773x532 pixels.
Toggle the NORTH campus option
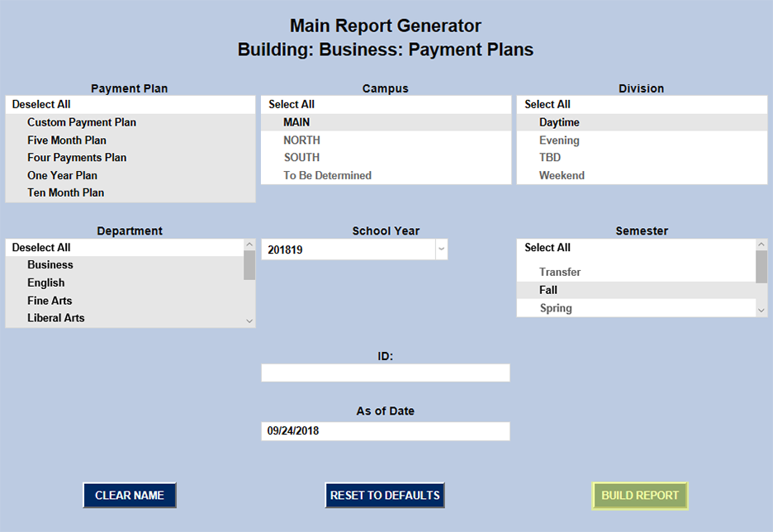pos(302,140)
